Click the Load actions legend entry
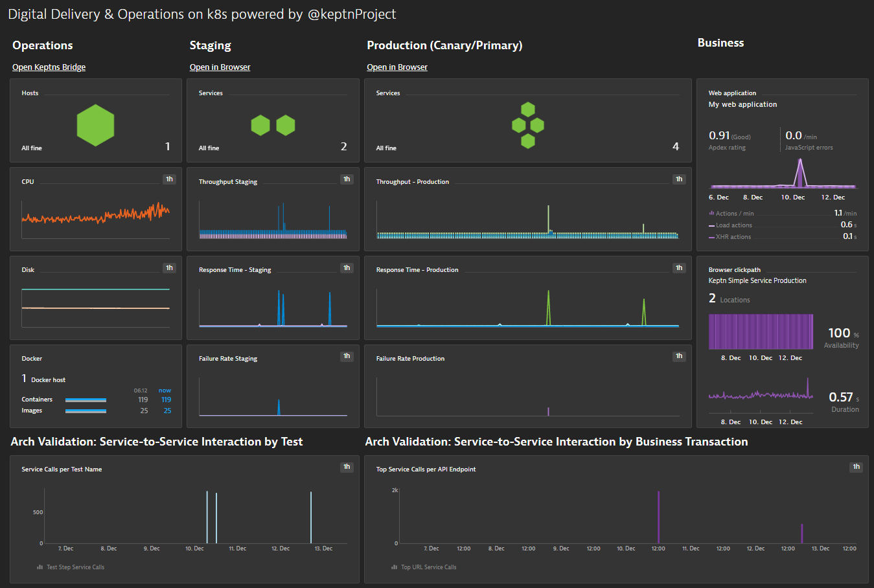This screenshot has width=874, height=588. [x=731, y=225]
